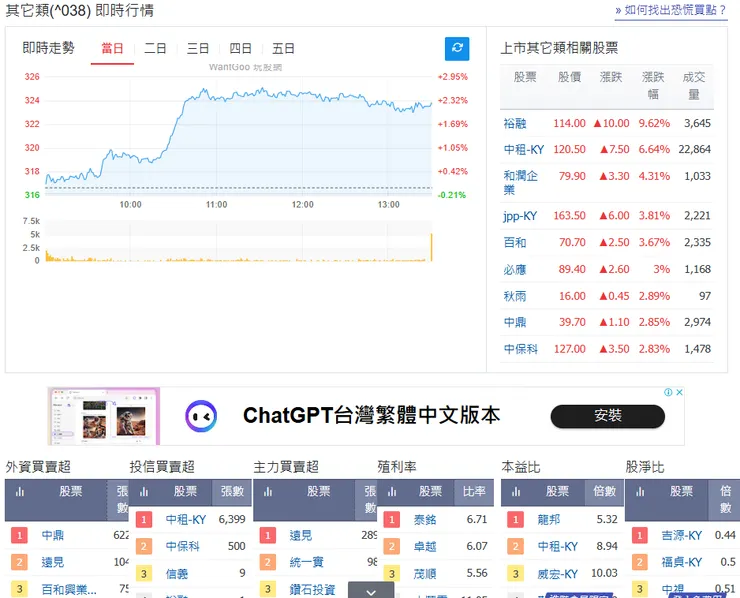Open 和潤企業 stock link

click(x=521, y=183)
